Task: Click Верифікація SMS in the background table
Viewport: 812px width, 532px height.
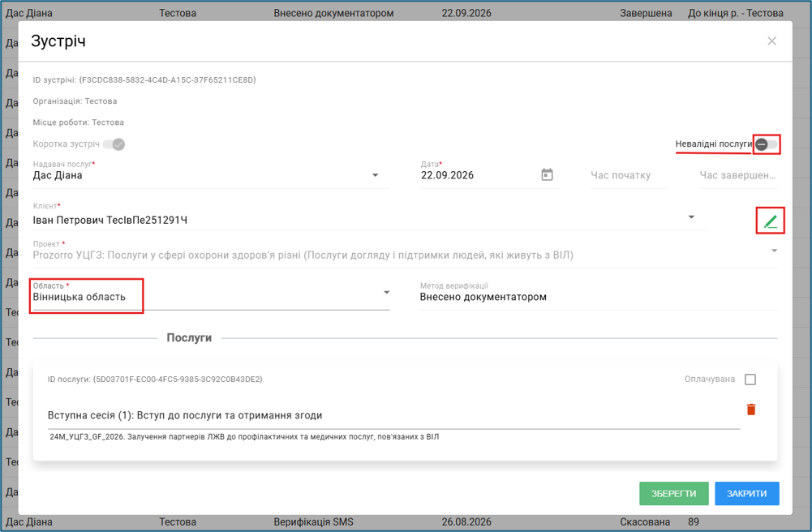Action: (313, 521)
